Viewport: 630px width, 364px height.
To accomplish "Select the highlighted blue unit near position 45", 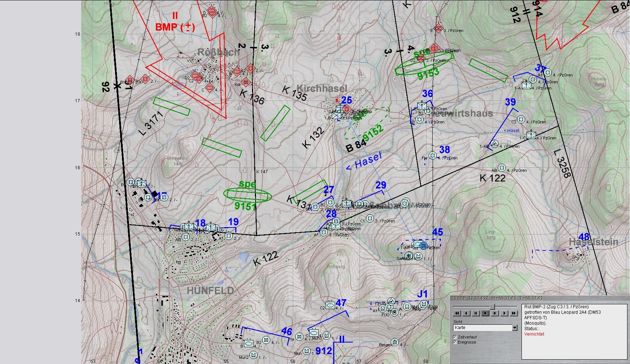I will coord(423,245).
